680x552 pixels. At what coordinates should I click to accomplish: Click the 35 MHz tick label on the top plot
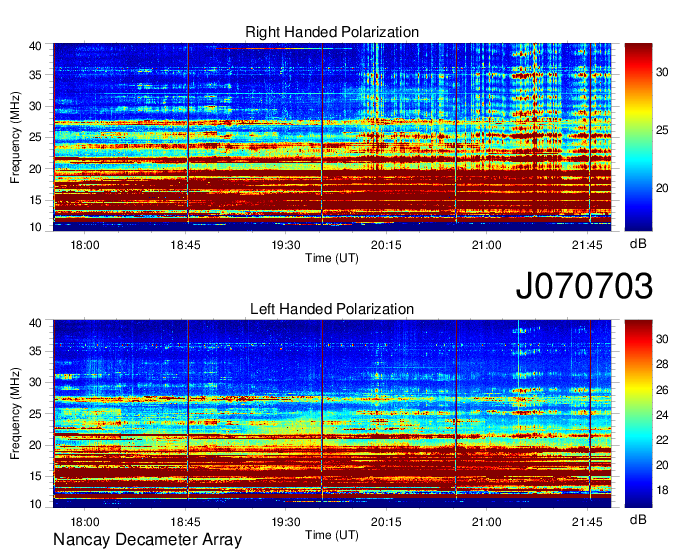click(x=35, y=75)
